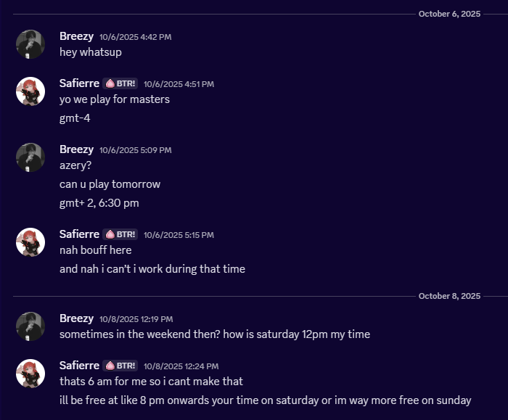Click the October 8, 2025 date divider
508x420 pixels.
coord(449,296)
